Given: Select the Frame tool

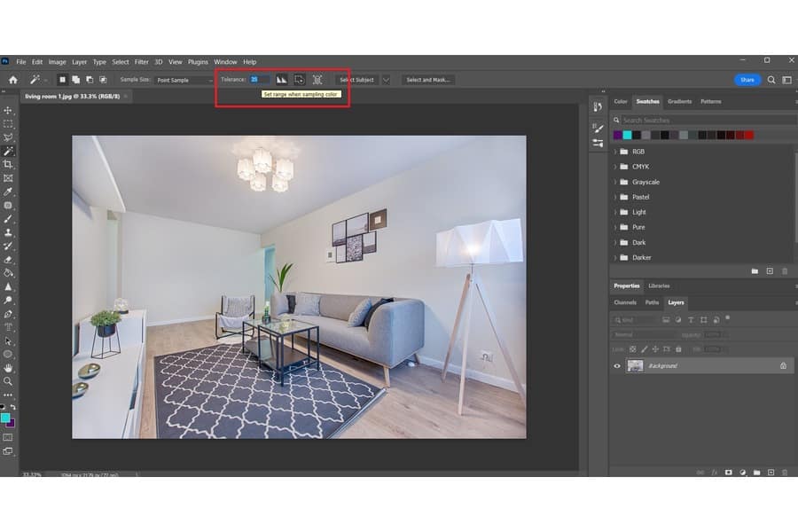Looking at the screenshot, I should (x=8, y=178).
